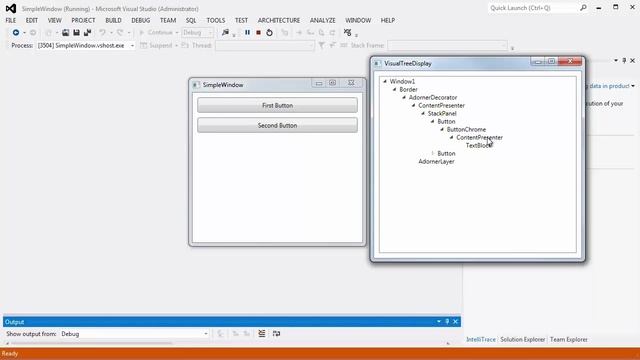Open the VIEW menu
This screenshot has width=640, height=360.
point(54,20)
